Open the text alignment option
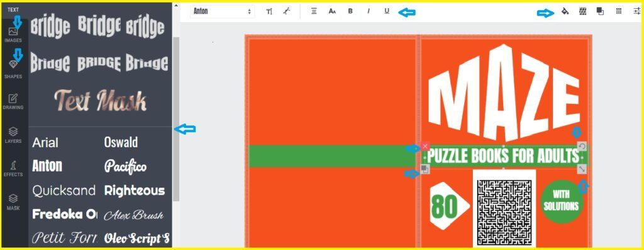The height and width of the screenshot is (250, 644). click(314, 11)
